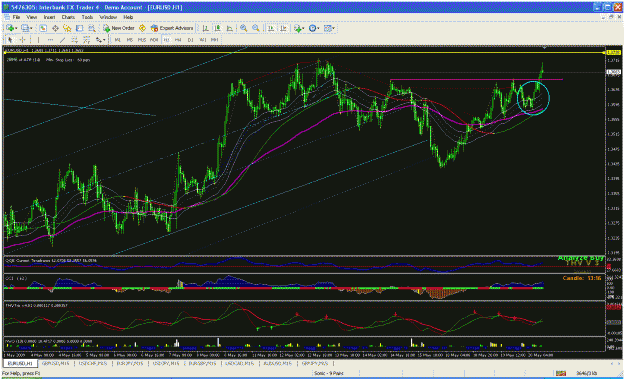Open the Charts menu
625x379 pixels.
68,17
